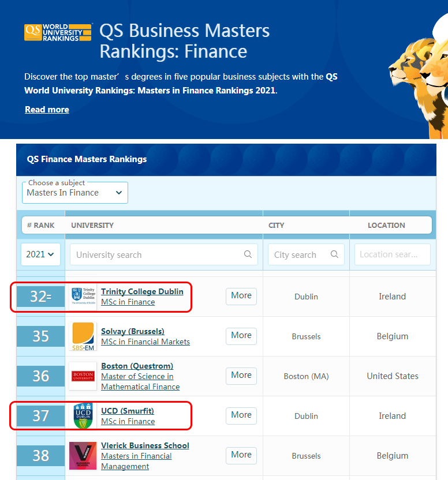The image size is (448, 480).
Task: Open the Vlerick Business School link
Action: click(x=145, y=445)
